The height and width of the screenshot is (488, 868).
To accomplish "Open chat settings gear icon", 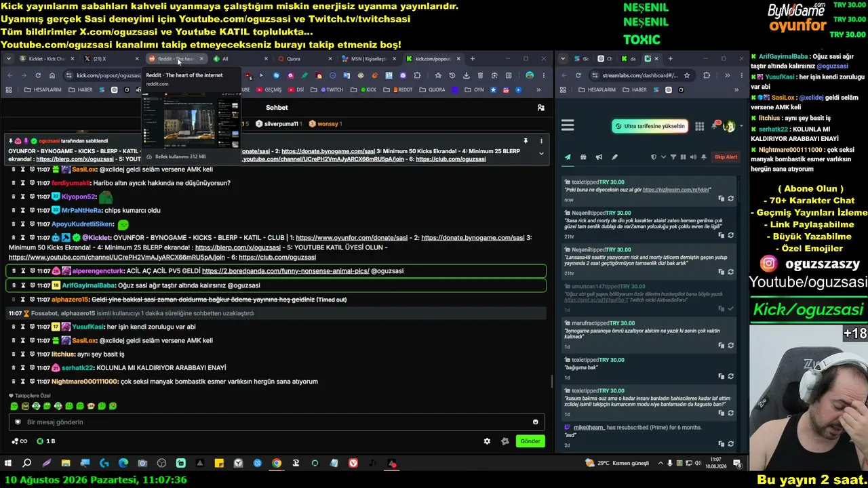I will 487,441.
